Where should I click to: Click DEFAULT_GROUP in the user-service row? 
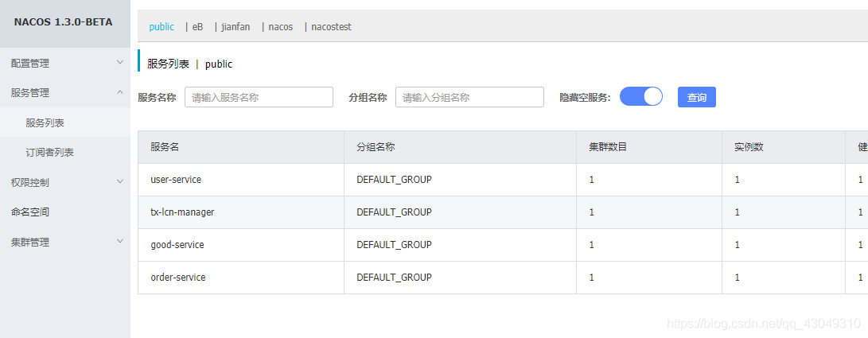394,179
